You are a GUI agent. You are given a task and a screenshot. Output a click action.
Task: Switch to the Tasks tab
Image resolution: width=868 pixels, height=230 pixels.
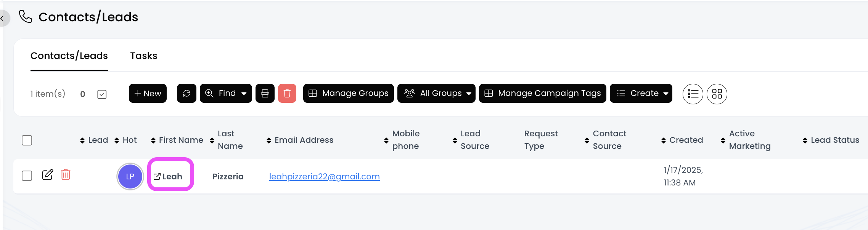(x=143, y=56)
